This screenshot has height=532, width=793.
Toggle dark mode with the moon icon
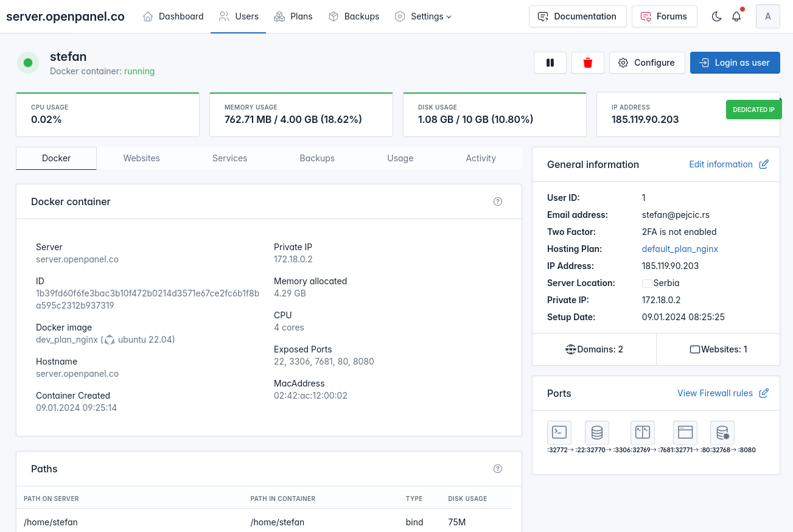pos(716,16)
